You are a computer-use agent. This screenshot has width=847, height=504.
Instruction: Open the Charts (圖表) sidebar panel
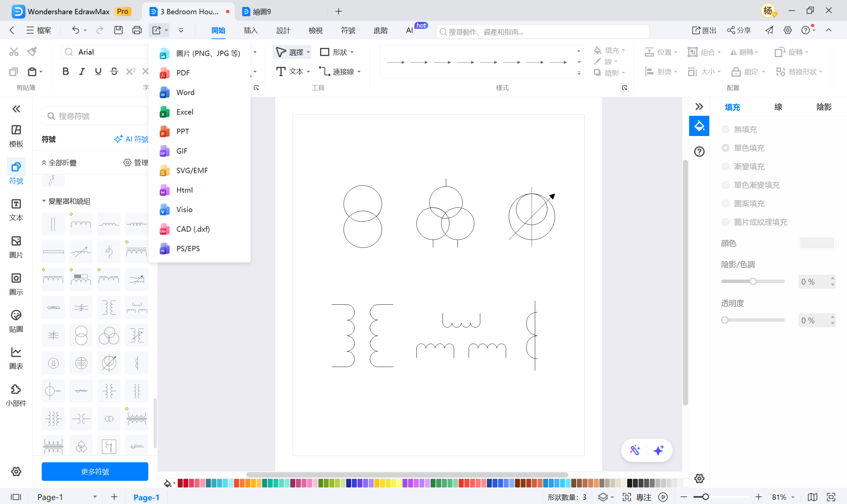point(16,358)
